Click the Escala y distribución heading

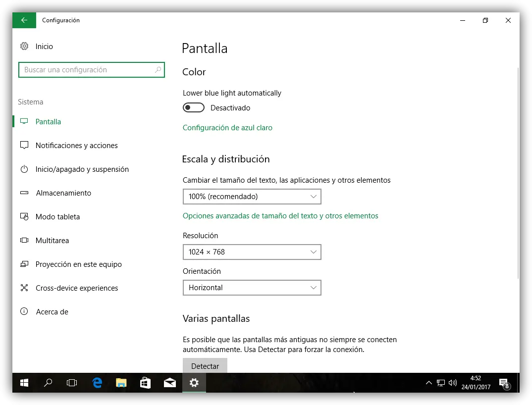[226, 159]
